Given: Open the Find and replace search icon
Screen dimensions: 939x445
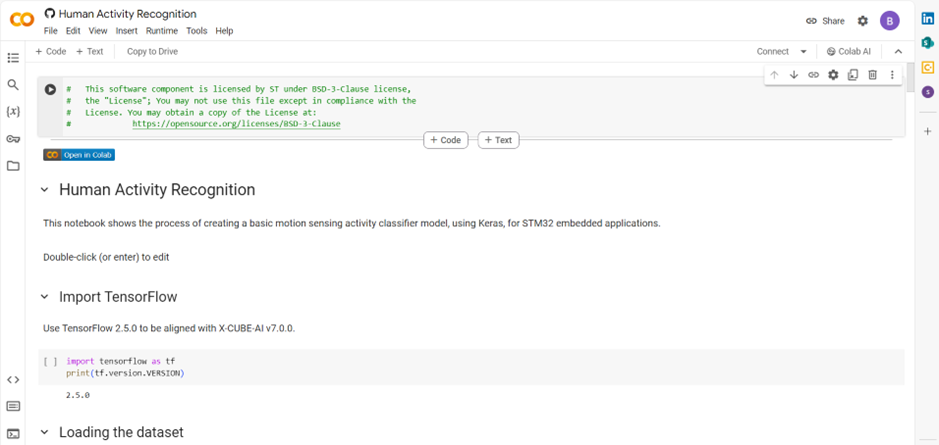Looking at the screenshot, I should pos(13,85).
